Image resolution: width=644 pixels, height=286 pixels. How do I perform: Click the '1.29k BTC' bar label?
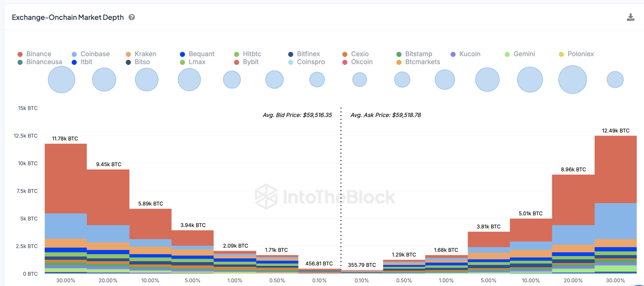404,255
